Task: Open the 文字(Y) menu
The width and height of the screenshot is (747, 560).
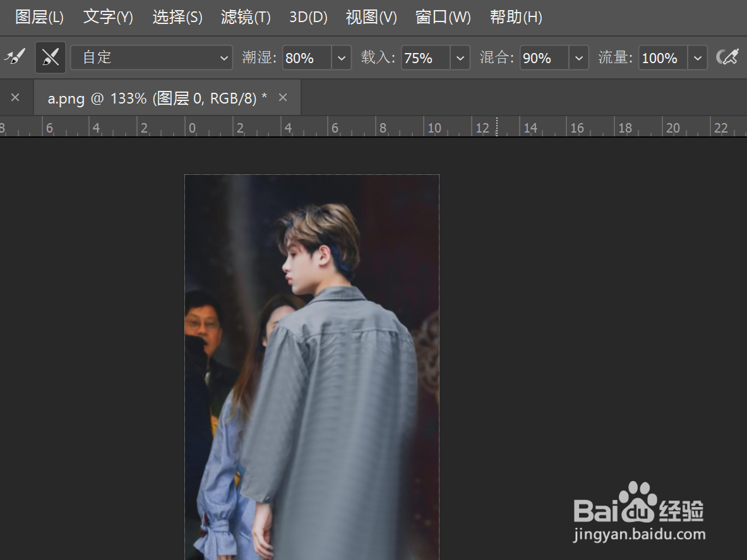Action: click(108, 17)
